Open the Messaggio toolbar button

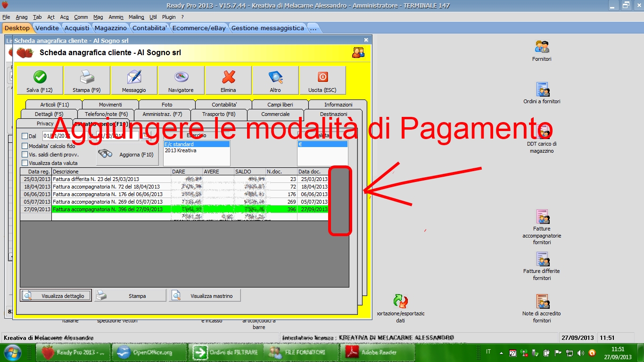pos(134,80)
